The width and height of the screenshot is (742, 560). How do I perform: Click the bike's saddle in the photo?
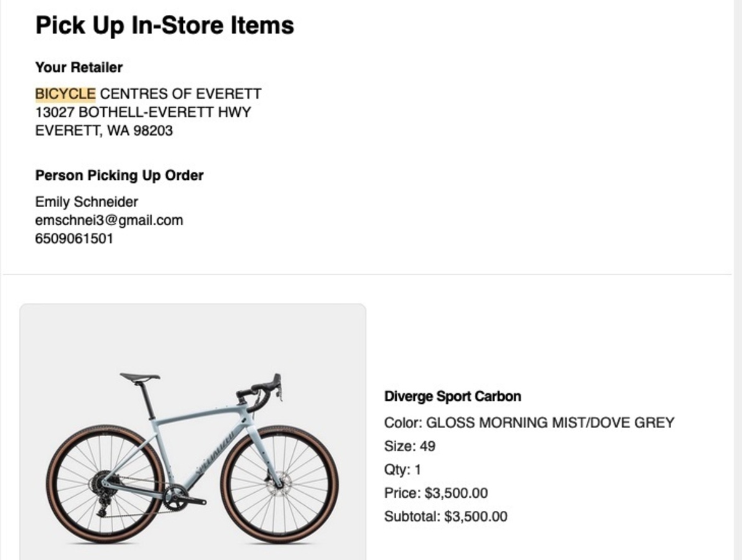click(x=139, y=376)
